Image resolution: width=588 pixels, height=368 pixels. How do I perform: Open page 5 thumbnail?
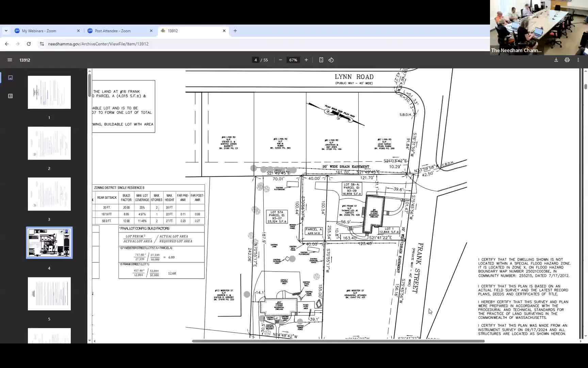pos(49,294)
